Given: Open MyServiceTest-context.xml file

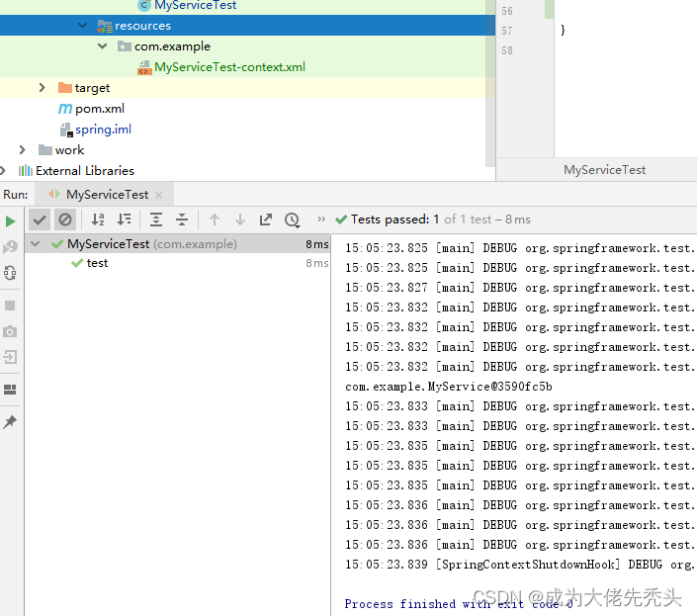Looking at the screenshot, I should 229,67.
